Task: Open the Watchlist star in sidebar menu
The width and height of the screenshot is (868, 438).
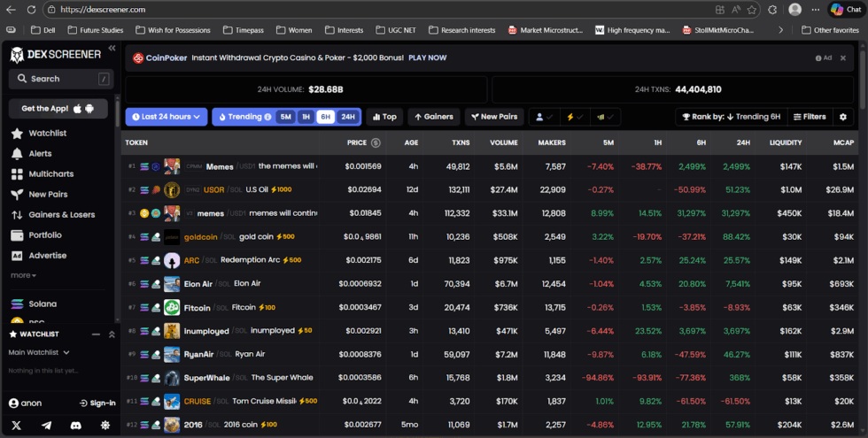Action: [17, 134]
